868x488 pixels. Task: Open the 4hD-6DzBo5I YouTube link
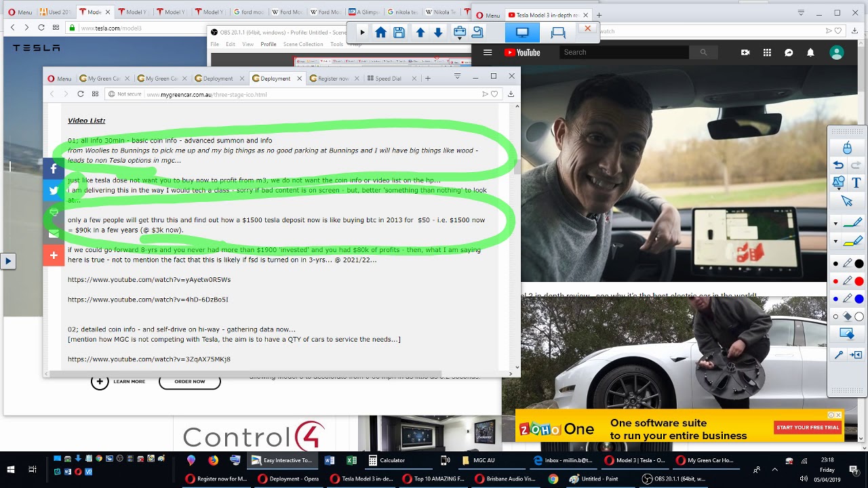(x=148, y=299)
